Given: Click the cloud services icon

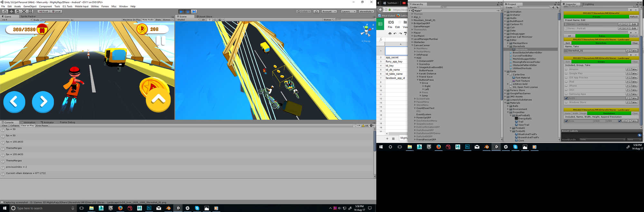Looking at the screenshot, I should click(317, 11).
